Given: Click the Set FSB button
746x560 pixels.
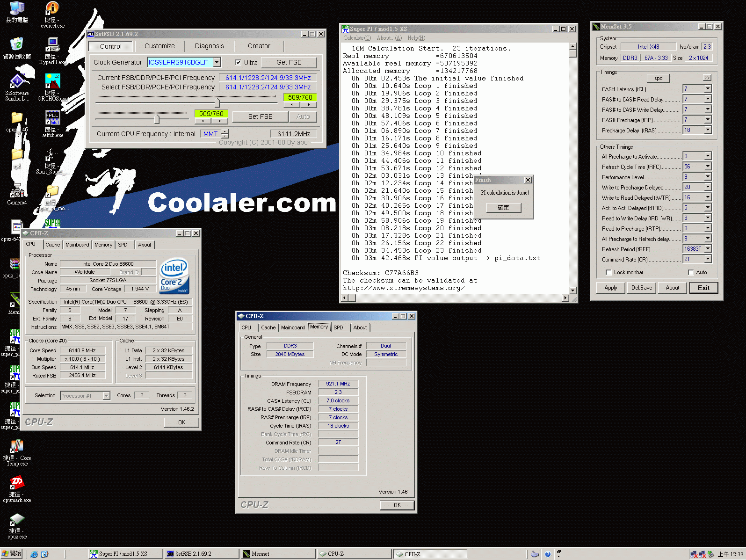Looking at the screenshot, I should pos(261,116).
